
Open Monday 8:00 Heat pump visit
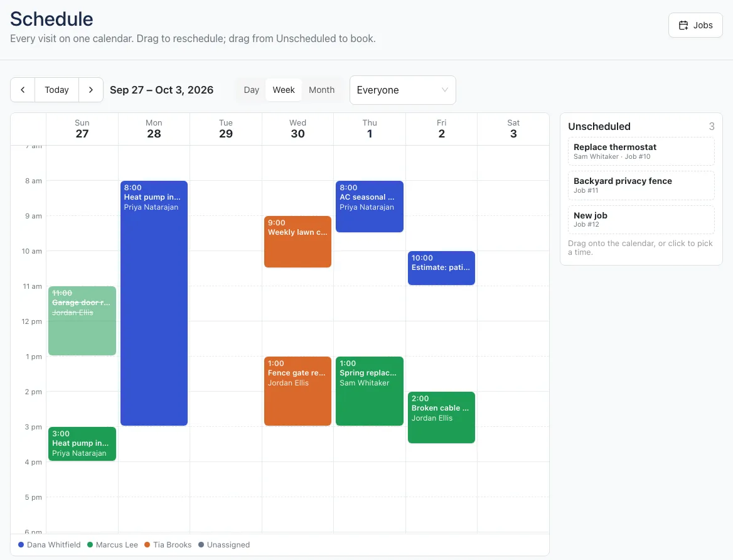tap(154, 303)
